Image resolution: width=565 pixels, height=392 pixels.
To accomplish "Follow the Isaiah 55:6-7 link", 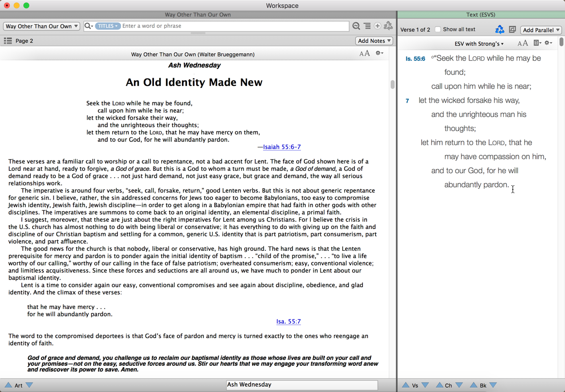I will point(282,147).
